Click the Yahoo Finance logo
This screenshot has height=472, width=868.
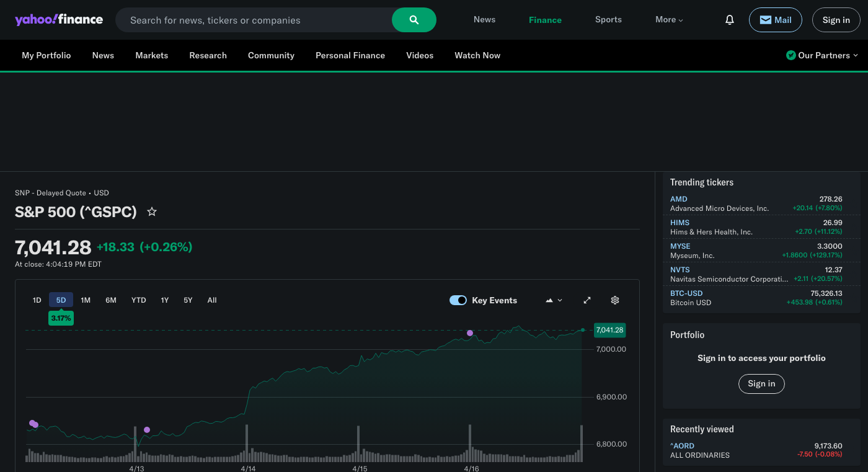(59, 20)
